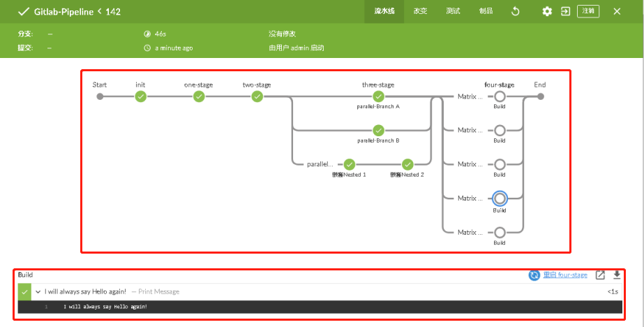644x327 pixels.
Task: Select the init stage node
Action: point(140,96)
